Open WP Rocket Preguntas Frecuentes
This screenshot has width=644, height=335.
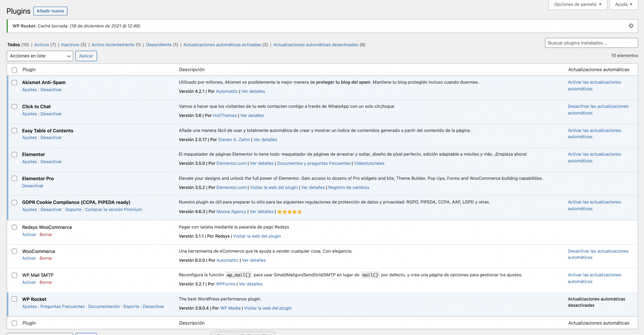(x=62, y=306)
